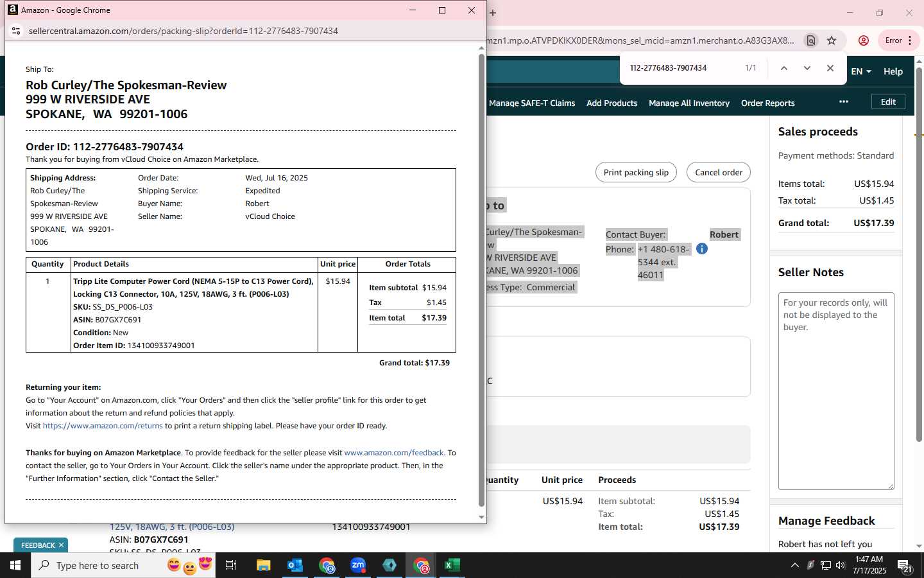
Task: Show hidden system tray icons
Action: pyautogui.click(x=794, y=565)
